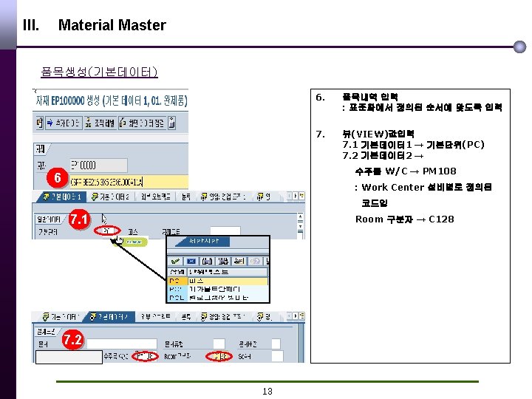Click the scroll-up arrow of general data panel

(300, 216)
